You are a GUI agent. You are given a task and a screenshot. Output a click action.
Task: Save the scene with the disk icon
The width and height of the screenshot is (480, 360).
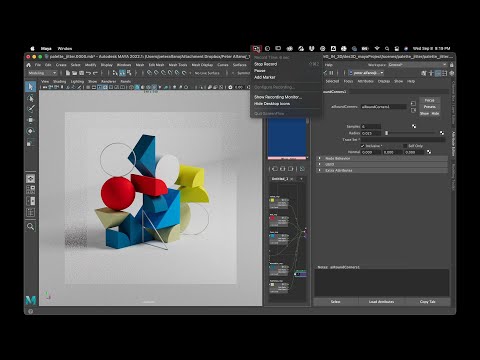tap(81, 73)
